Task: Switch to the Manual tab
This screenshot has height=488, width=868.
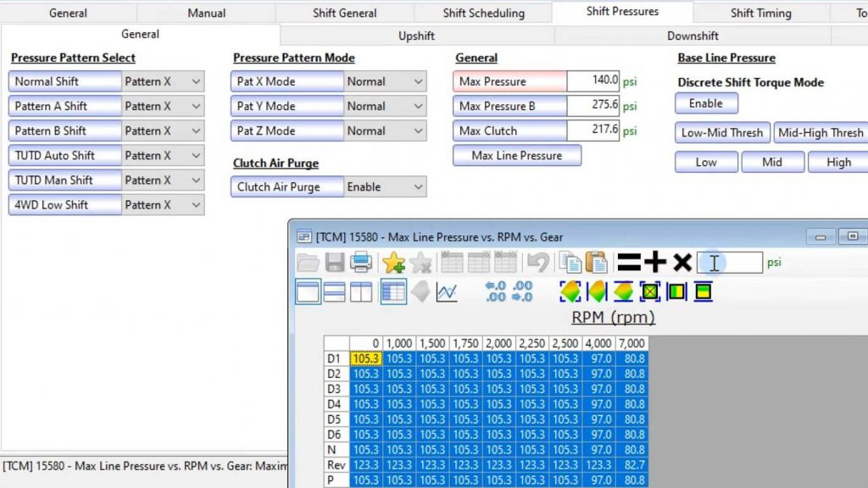Action: coord(206,13)
